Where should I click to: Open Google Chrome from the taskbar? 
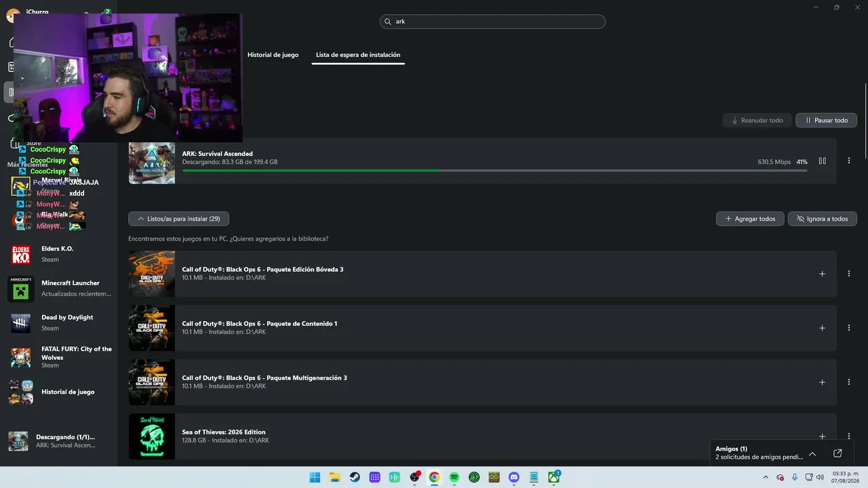click(x=434, y=477)
